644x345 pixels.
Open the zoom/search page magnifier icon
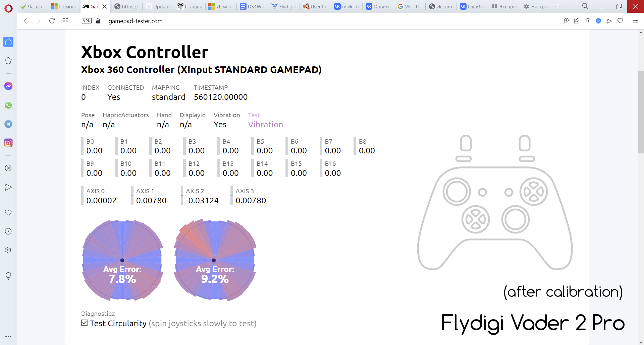[x=566, y=21]
